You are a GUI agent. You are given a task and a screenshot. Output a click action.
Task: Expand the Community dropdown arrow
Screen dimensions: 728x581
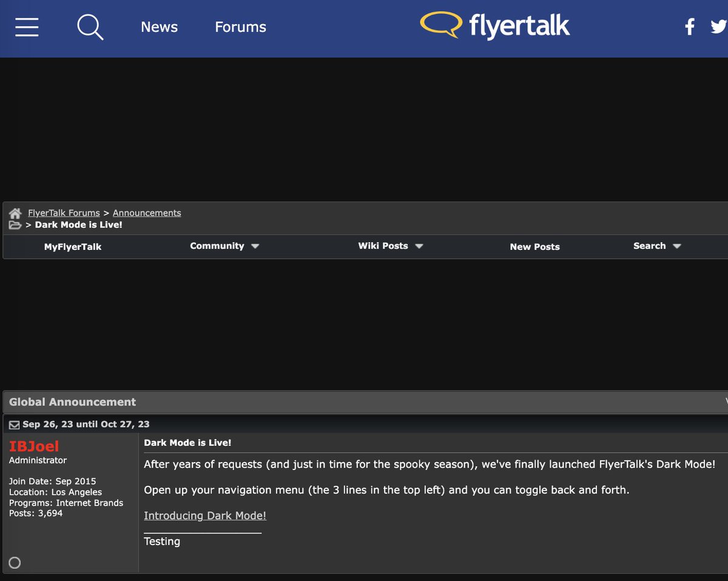point(255,246)
